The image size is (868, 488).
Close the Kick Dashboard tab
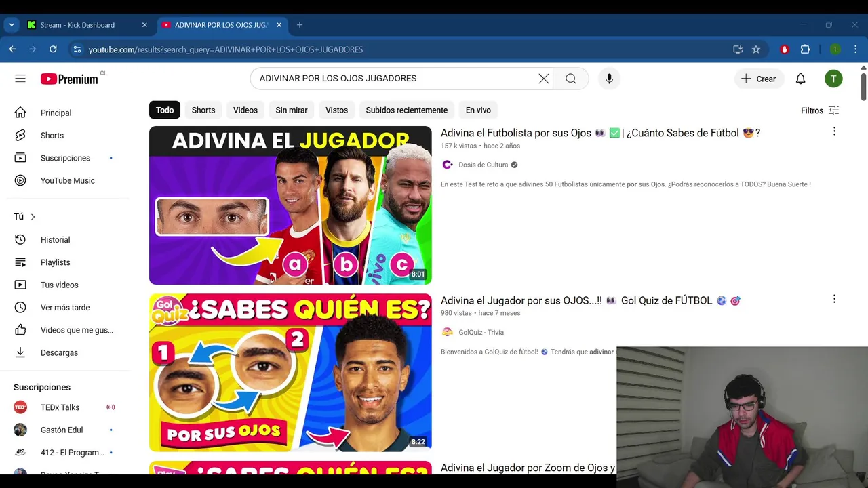pyautogui.click(x=144, y=25)
